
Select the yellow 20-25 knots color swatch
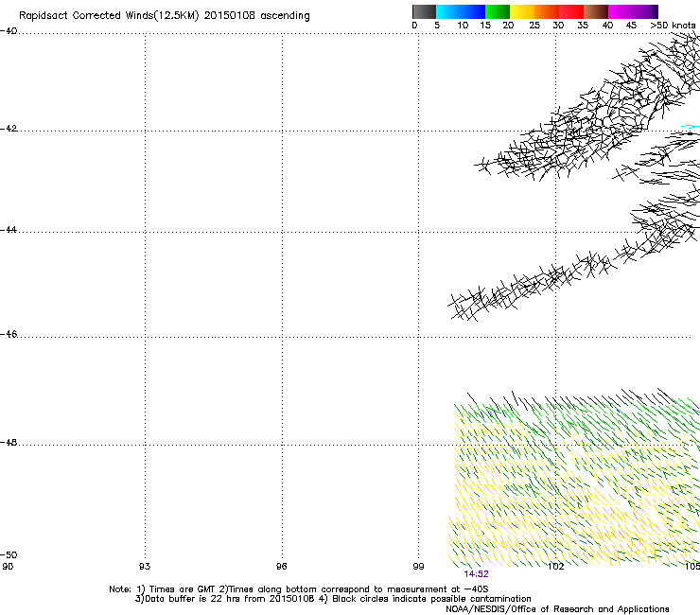point(522,11)
